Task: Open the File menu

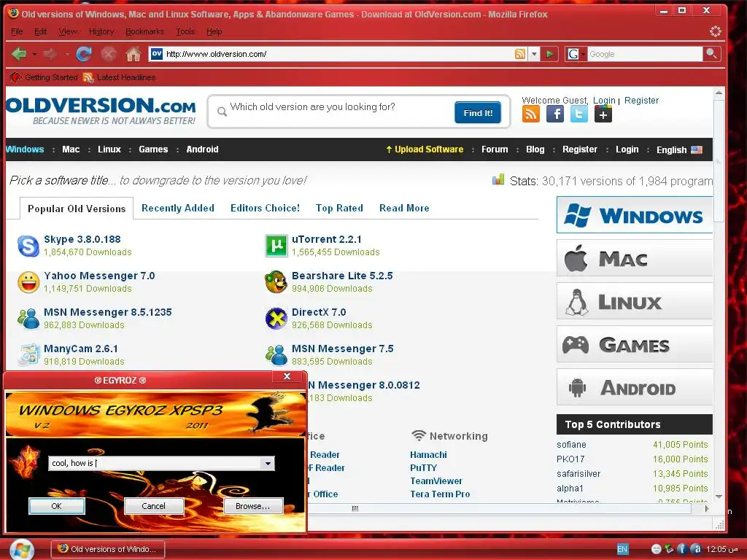Action: point(17,31)
